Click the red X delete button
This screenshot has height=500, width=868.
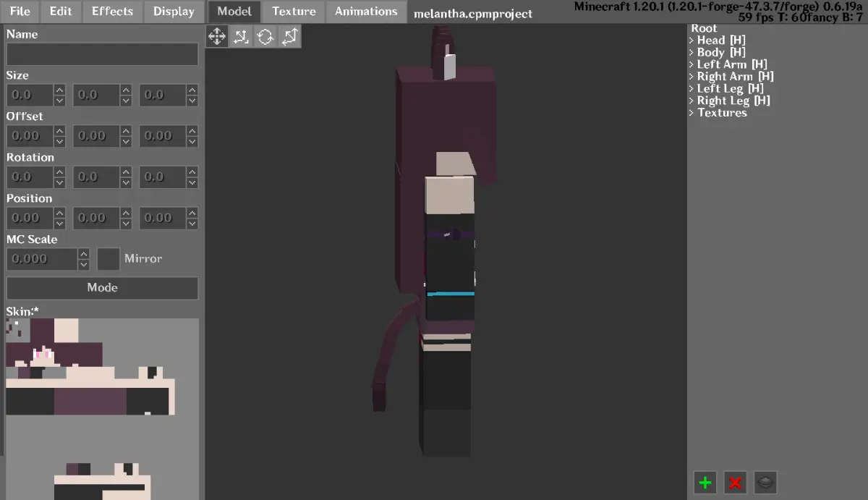coord(736,482)
